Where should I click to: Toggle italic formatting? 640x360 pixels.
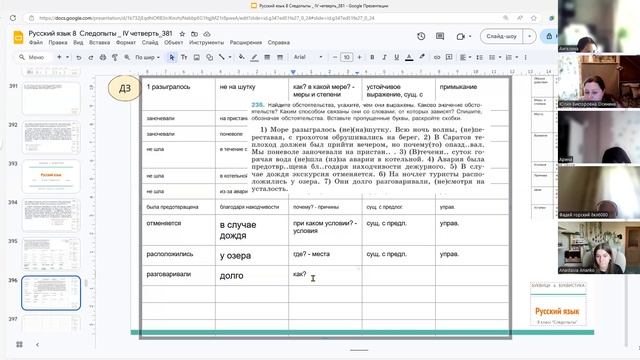pyautogui.click(x=384, y=58)
